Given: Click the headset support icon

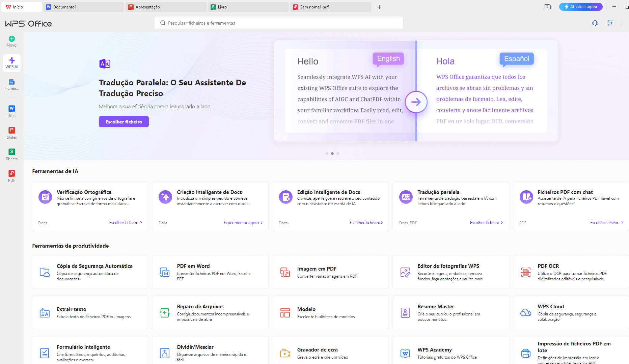Looking at the screenshot, I should click(595, 23).
